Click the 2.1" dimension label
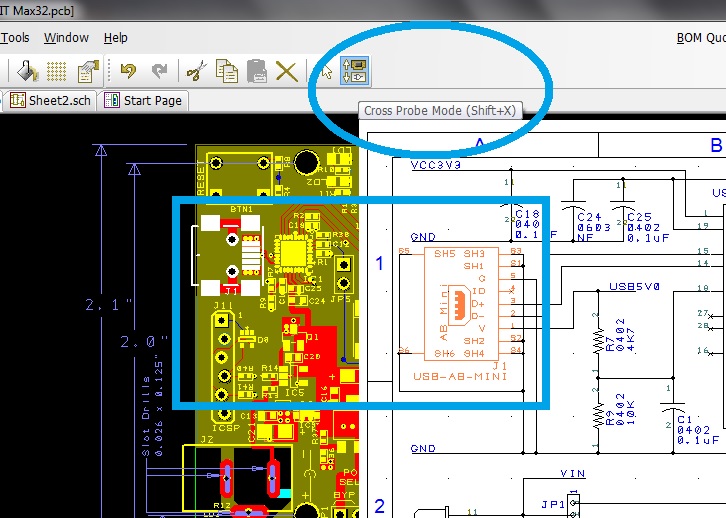 coord(109,305)
